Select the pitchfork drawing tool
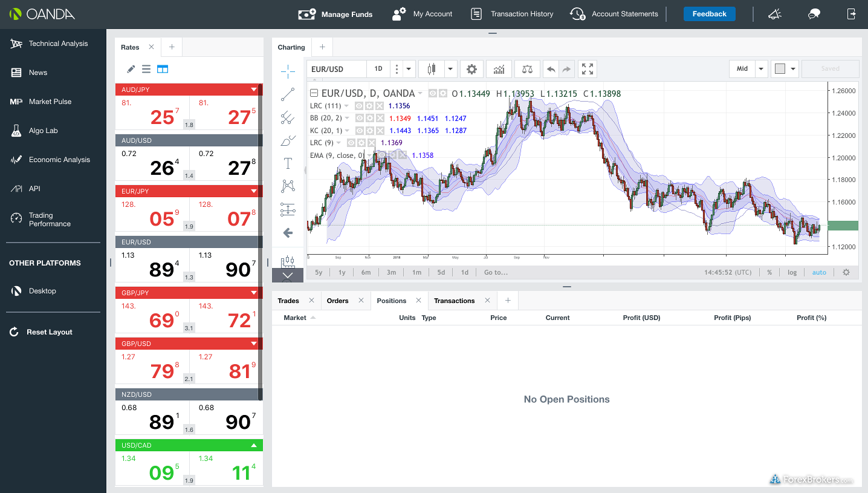 288,117
